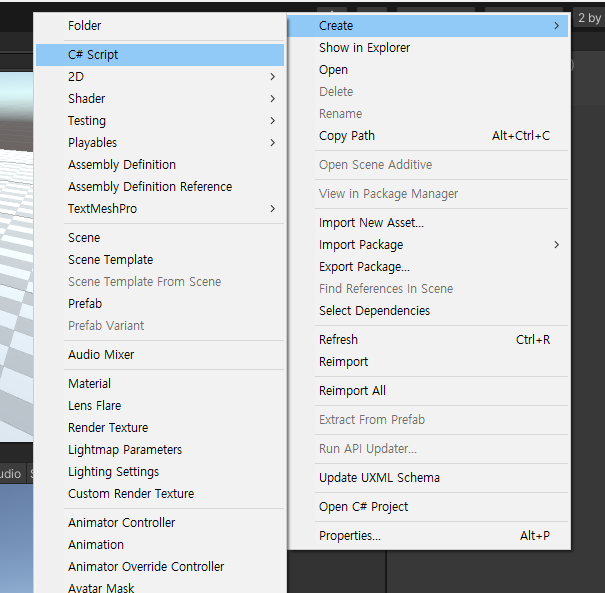Screen dimensions: 605x593
Task: Expand the Import Package submenu
Action: pos(428,245)
